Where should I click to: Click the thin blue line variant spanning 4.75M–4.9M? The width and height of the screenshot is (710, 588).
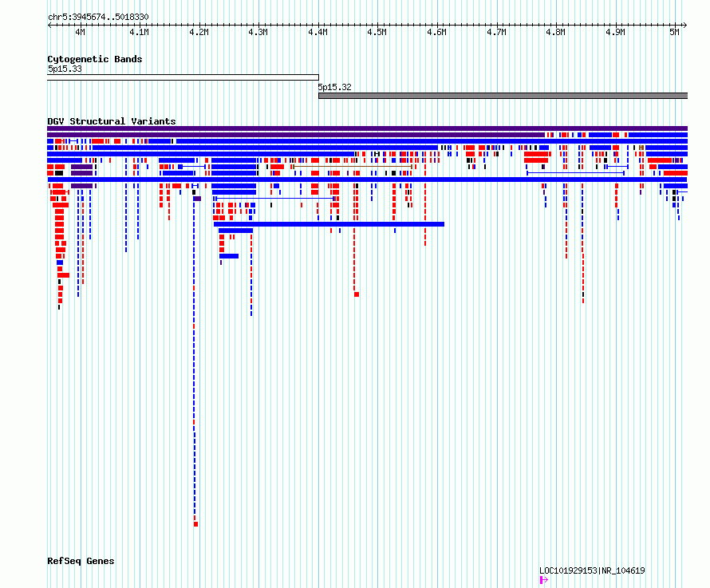pyautogui.click(x=575, y=173)
